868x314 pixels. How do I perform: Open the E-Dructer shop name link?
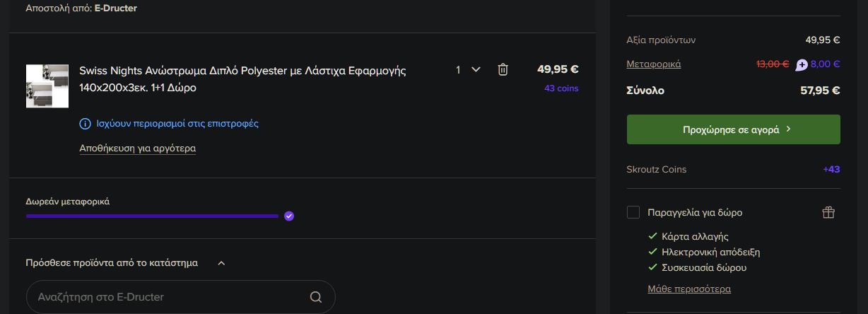click(x=116, y=8)
